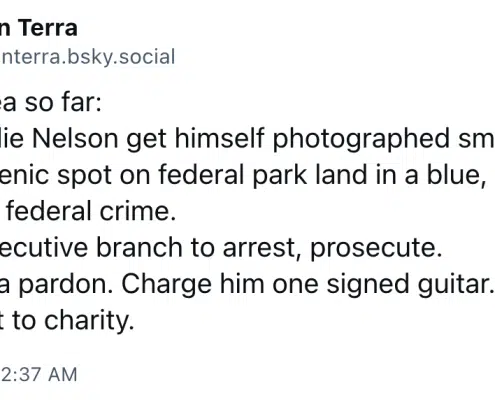Click the word "one" before signed guitar
495x400 pixels.
click(x=295, y=286)
